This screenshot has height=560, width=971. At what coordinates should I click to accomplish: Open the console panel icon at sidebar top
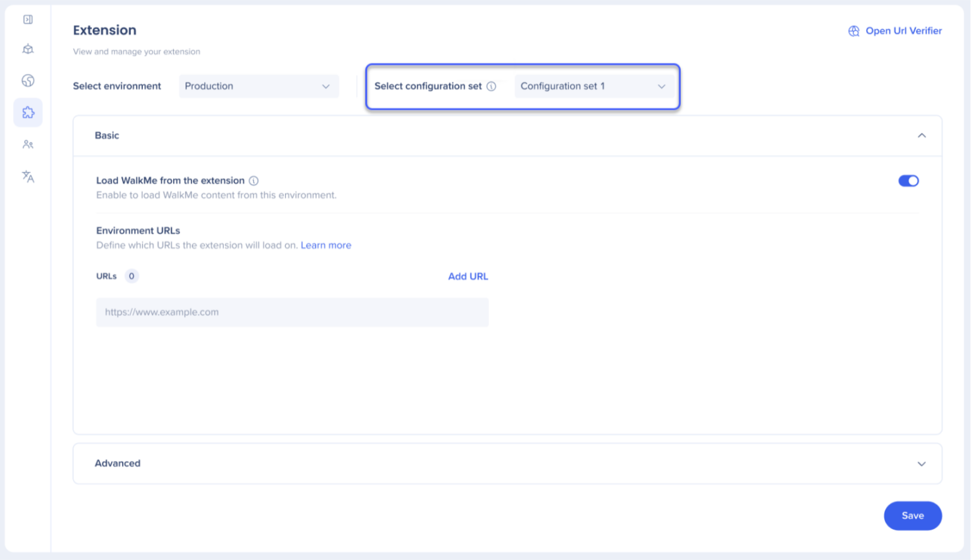tap(28, 19)
